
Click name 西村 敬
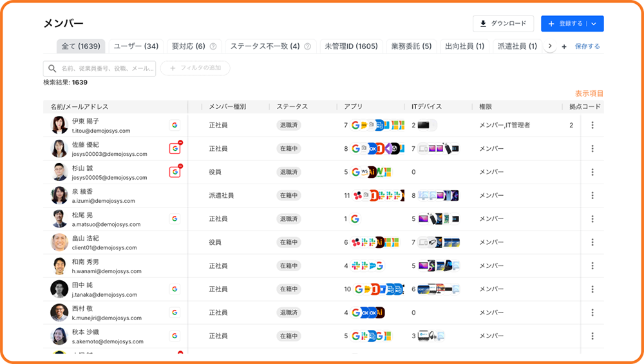pyautogui.click(x=82, y=309)
